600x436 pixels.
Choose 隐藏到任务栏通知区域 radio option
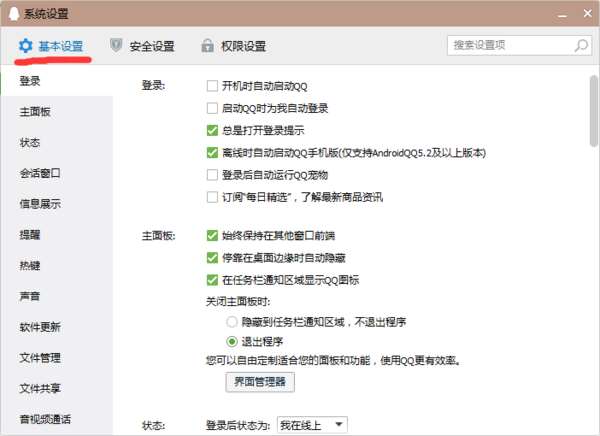tap(232, 322)
